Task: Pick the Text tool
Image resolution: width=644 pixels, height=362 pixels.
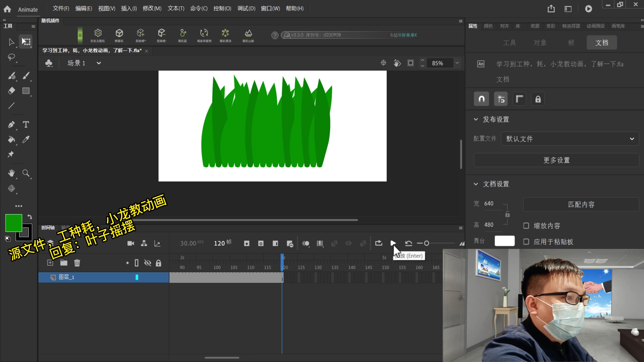Action: click(26, 124)
